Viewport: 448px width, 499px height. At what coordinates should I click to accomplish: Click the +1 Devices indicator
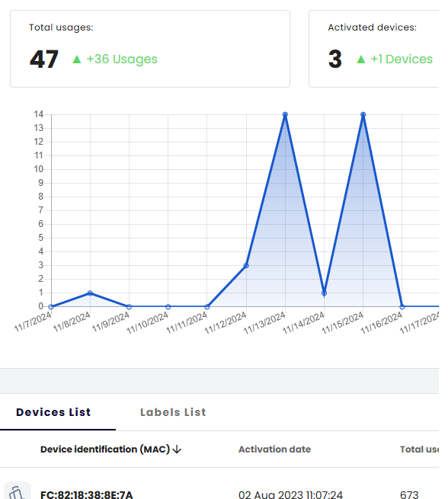pyautogui.click(x=402, y=59)
